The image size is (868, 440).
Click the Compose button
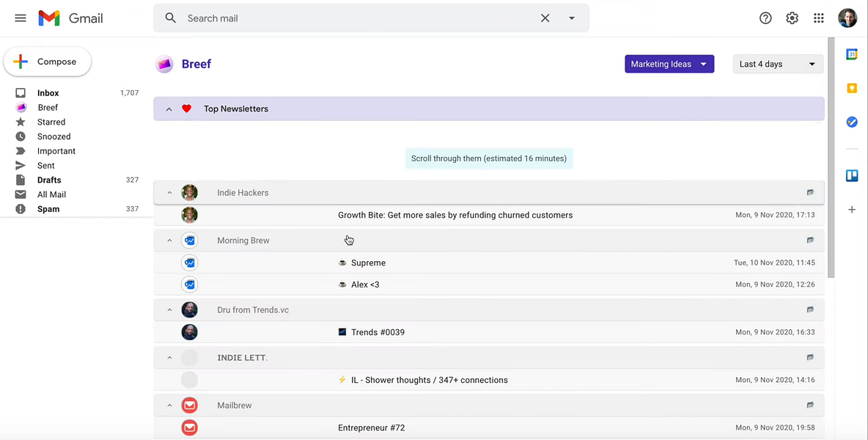[48, 62]
